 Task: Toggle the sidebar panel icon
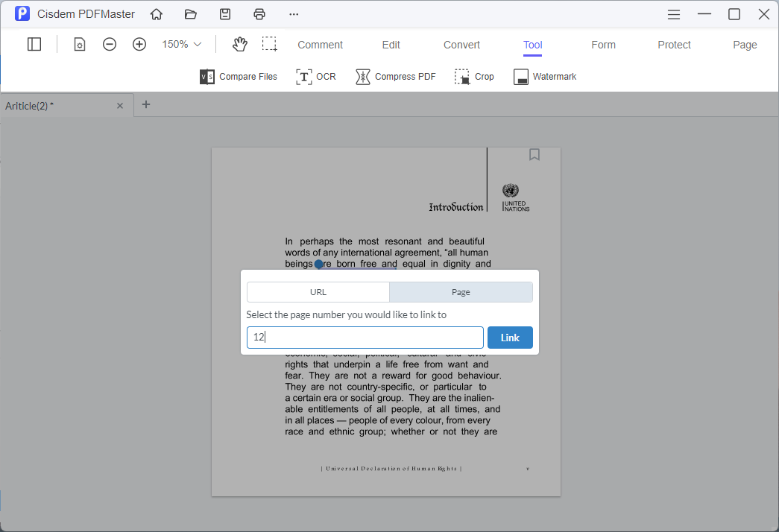tap(34, 44)
